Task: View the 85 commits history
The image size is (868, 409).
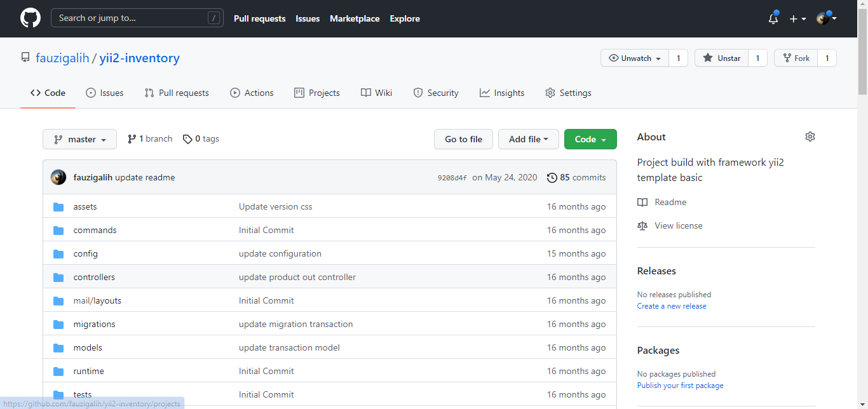Action: (x=576, y=178)
